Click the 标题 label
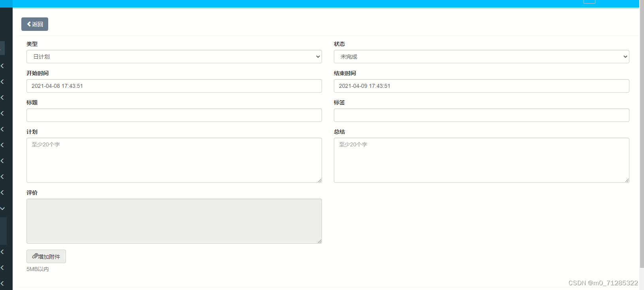 tap(32, 102)
